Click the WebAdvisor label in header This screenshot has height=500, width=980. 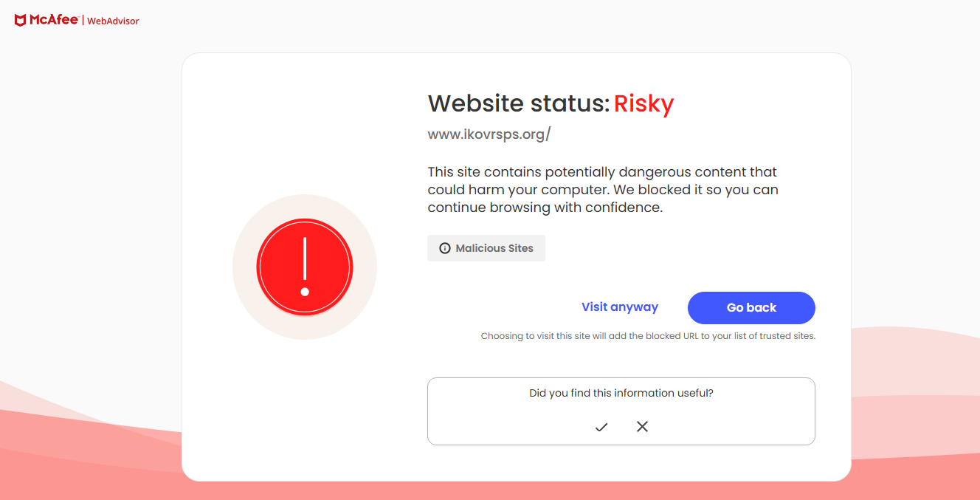(113, 21)
